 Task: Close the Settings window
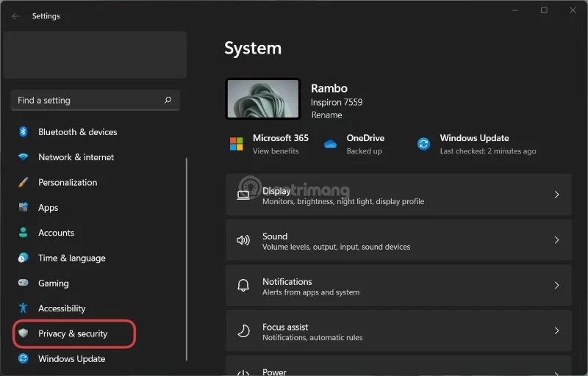(x=573, y=10)
